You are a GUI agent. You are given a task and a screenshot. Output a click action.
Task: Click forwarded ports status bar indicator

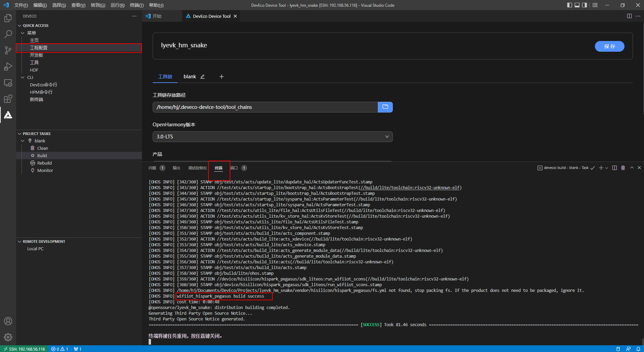tap(78, 349)
